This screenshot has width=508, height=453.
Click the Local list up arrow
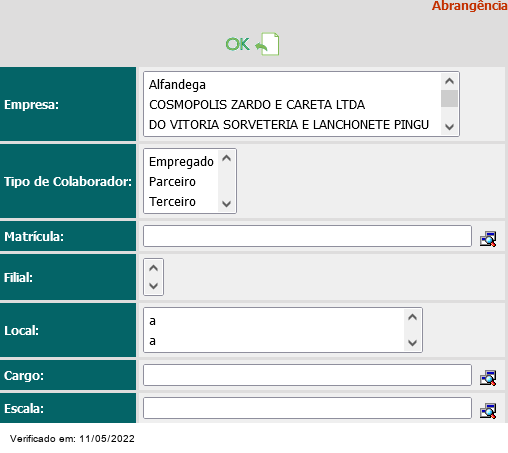(412, 317)
